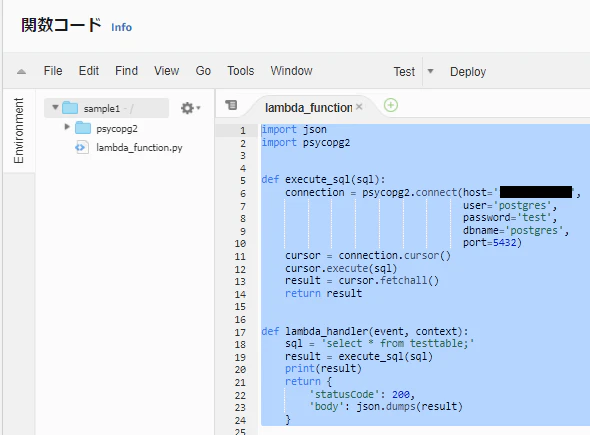Click the 'select * from testtable;' string
Screen dimensions: 590x435
pyautogui.click(x=397, y=344)
